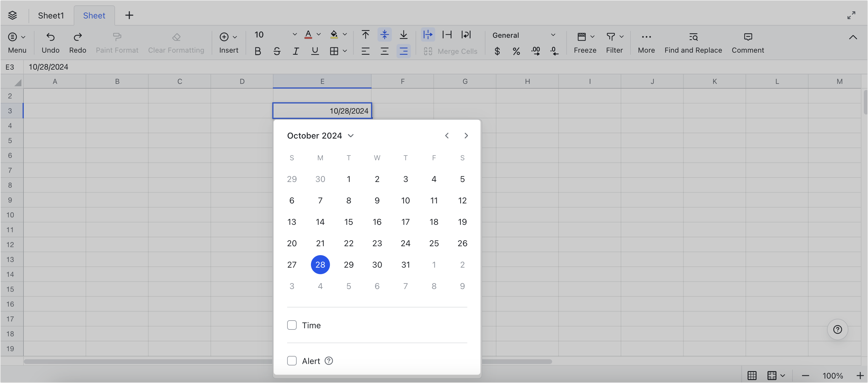Pick October 31 in the calendar

(x=405, y=265)
